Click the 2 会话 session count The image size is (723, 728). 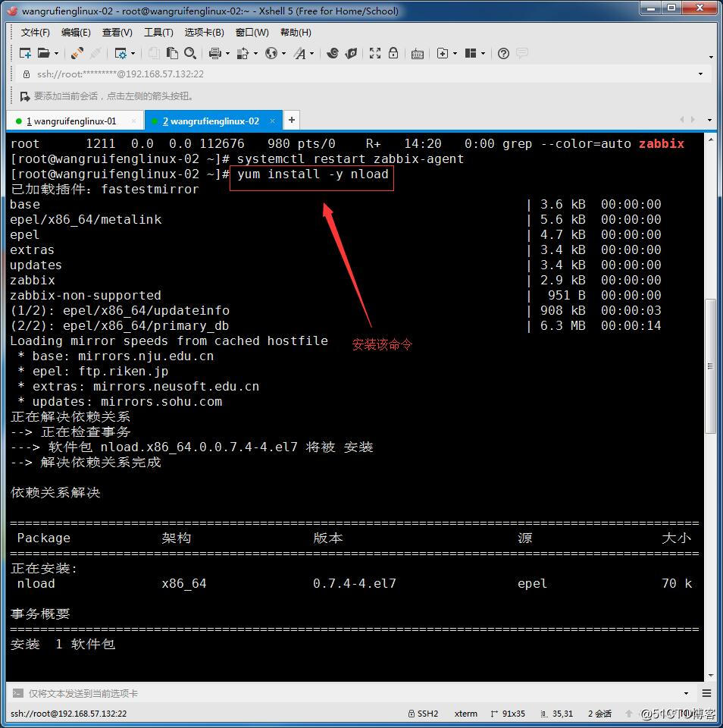[x=599, y=714]
